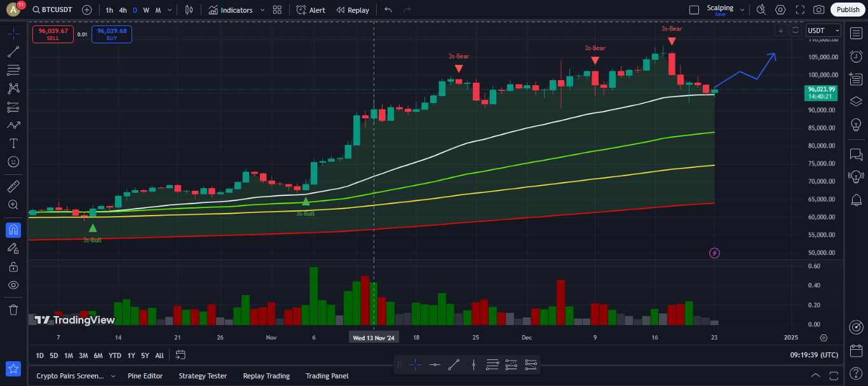This screenshot has width=868, height=386.
Task: Open the Measure ruler tool
Action: [13, 186]
